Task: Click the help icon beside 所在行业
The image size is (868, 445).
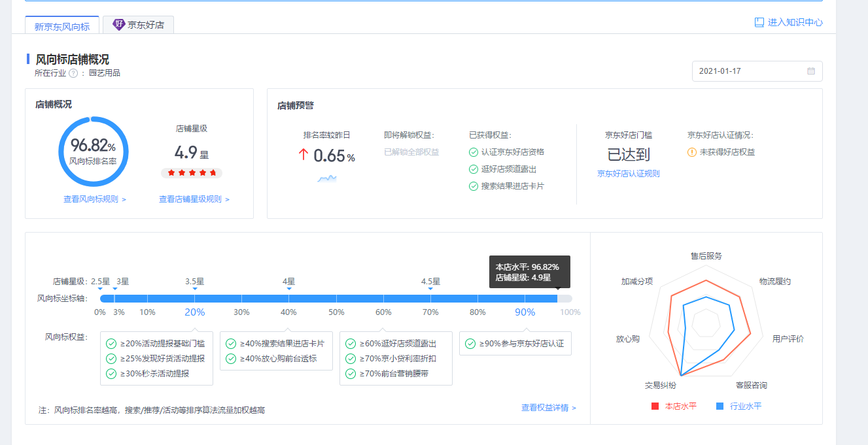Action: tap(73, 73)
